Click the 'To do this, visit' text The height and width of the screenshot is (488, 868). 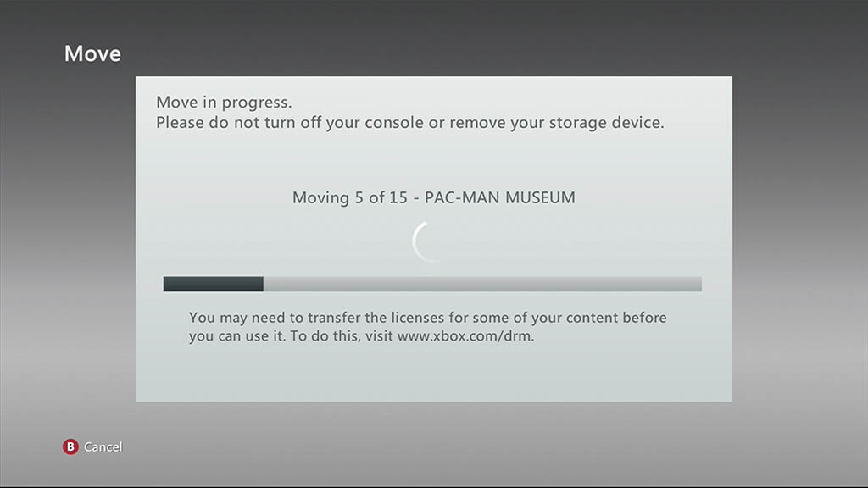pyautogui.click(x=342, y=335)
